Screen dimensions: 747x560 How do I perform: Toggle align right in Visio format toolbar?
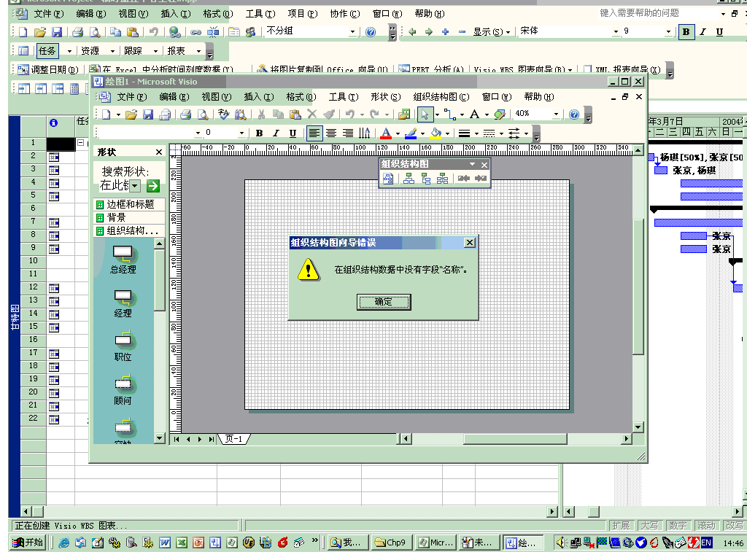(348, 133)
